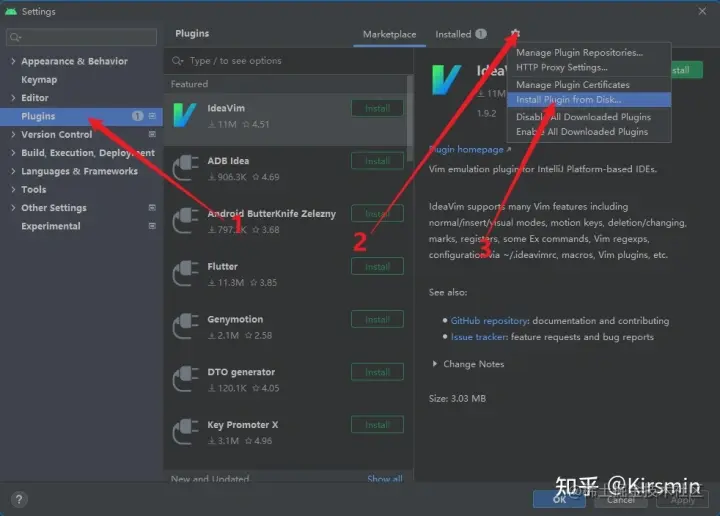Install the Flutter plugin

[377, 267]
